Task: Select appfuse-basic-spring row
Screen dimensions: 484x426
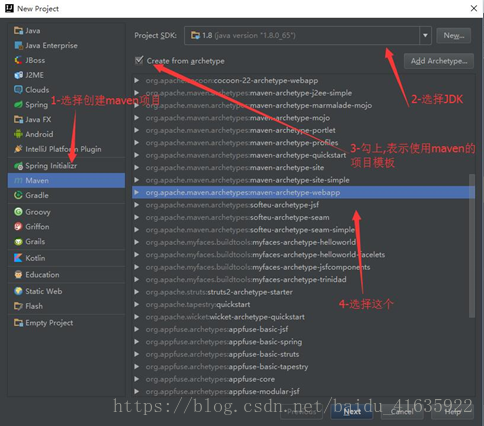Action: tap(303, 342)
